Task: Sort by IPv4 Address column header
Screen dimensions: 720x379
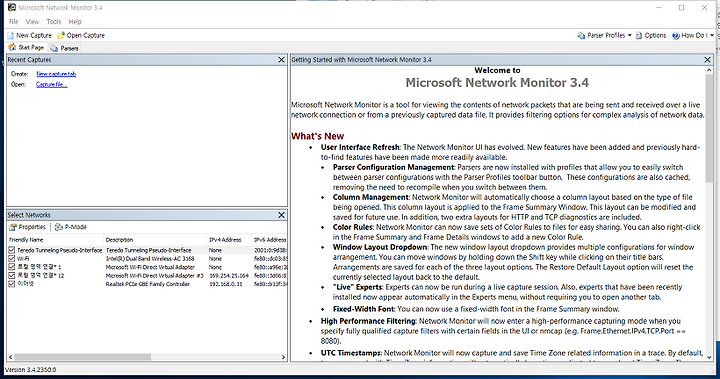Action: coord(230,239)
